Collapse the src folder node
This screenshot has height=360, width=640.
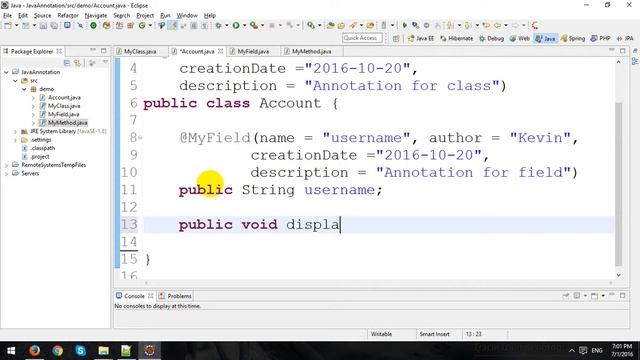[15, 80]
